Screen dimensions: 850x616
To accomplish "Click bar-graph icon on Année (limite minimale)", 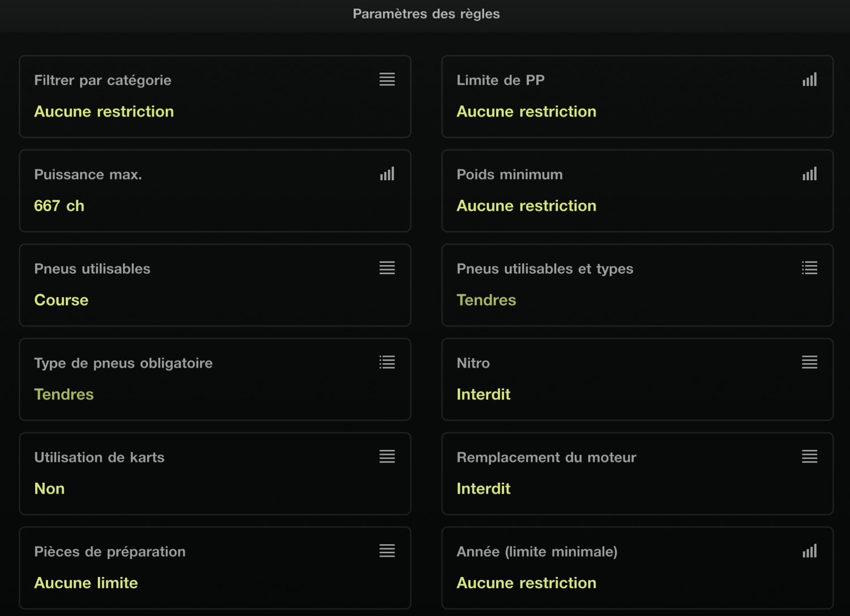I will (x=810, y=551).
